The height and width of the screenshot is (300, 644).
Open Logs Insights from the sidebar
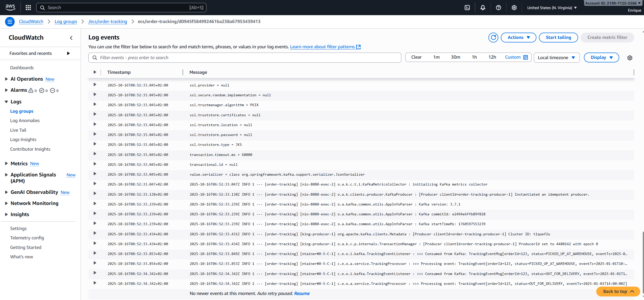coord(23,139)
